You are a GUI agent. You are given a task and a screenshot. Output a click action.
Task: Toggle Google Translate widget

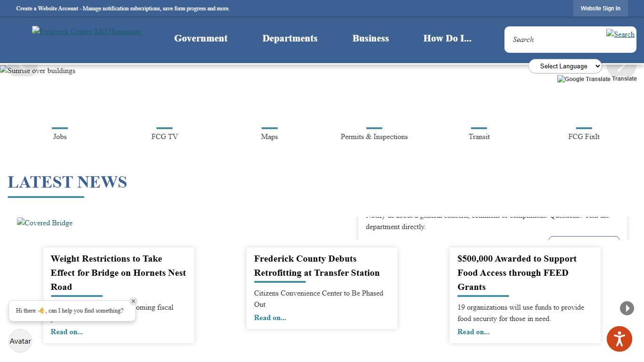coord(597,79)
